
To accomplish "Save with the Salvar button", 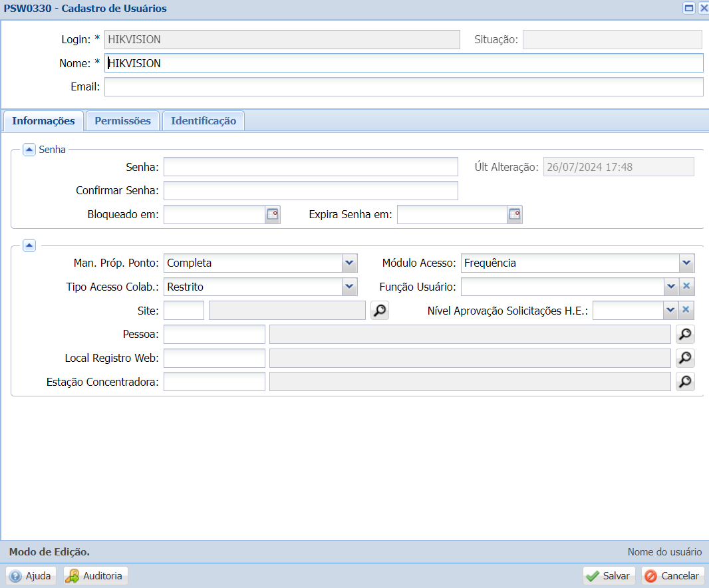I will pos(609,576).
